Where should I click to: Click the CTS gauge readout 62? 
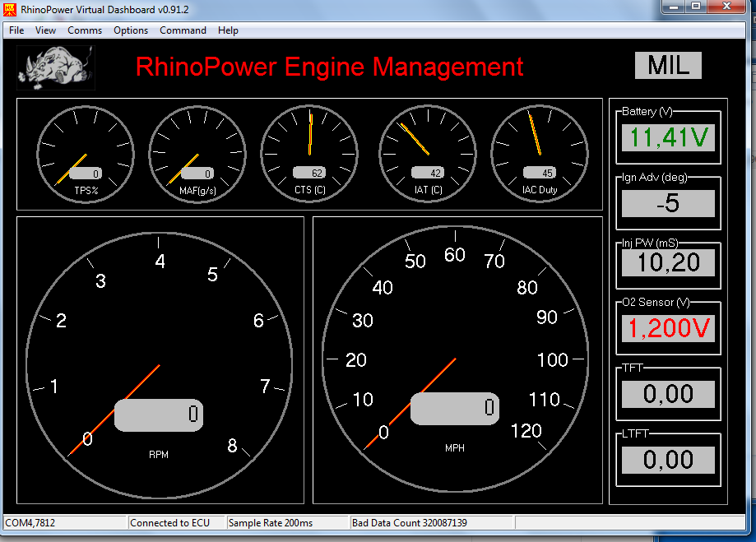coord(309,173)
